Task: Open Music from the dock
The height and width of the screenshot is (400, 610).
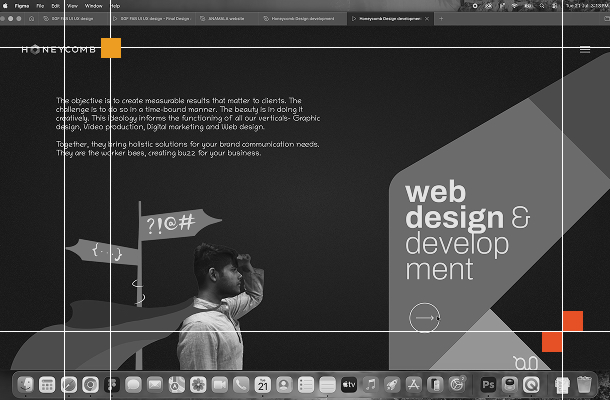Action: (370, 385)
